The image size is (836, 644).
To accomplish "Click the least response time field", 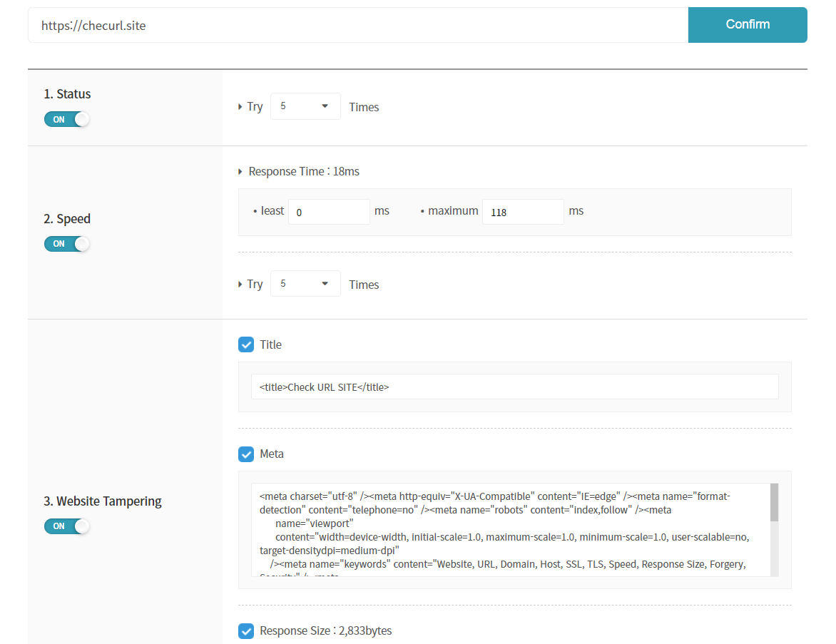I will (x=329, y=212).
